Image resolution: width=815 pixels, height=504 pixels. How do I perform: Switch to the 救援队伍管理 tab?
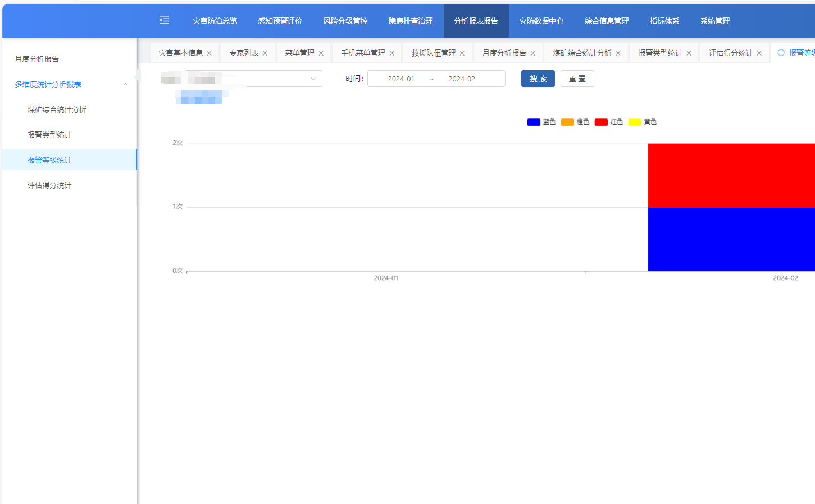coord(434,53)
